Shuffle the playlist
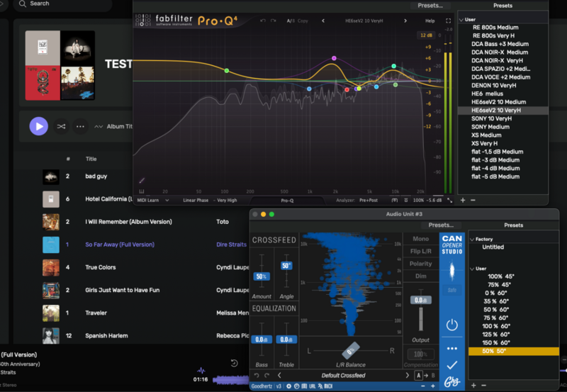This screenshot has height=392, width=567. point(61,127)
